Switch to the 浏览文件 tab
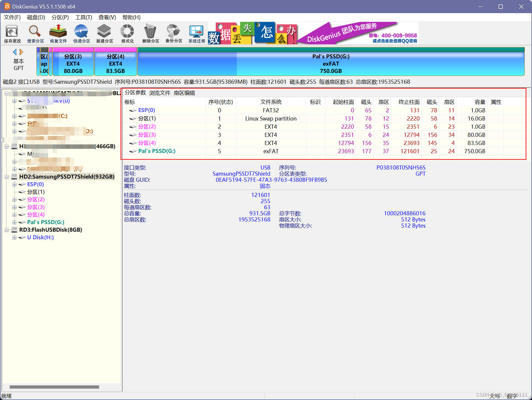 (x=160, y=93)
